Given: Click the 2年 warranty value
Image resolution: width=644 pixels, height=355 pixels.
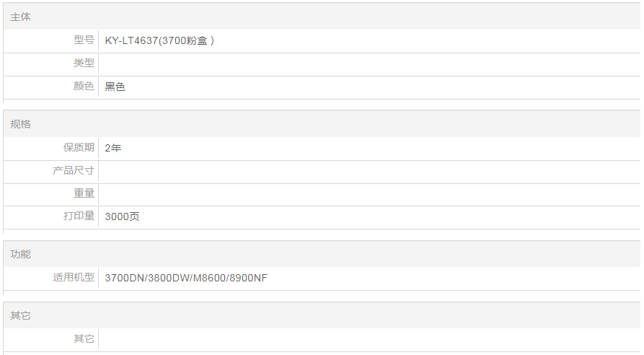Looking at the screenshot, I should [113, 148].
